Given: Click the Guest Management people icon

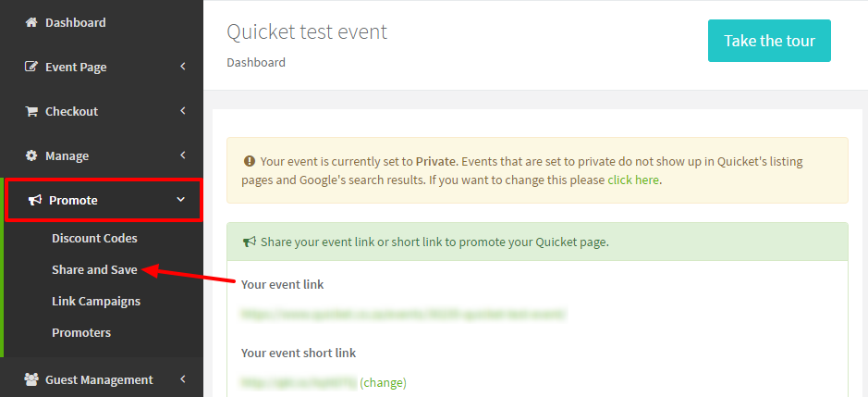Looking at the screenshot, I should [31, 379].
